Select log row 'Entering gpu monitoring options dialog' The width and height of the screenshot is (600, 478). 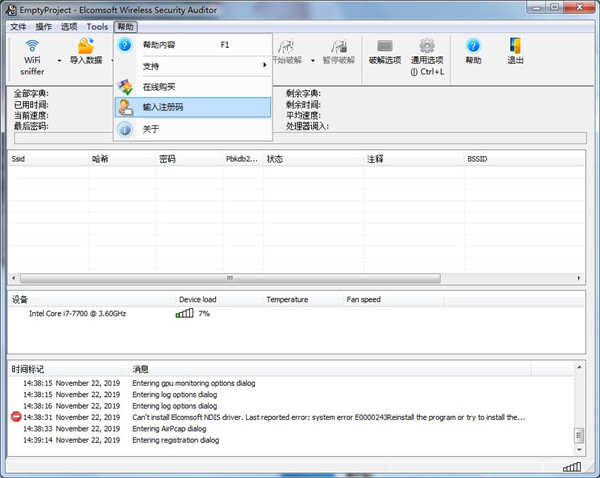tap(291, 383)
